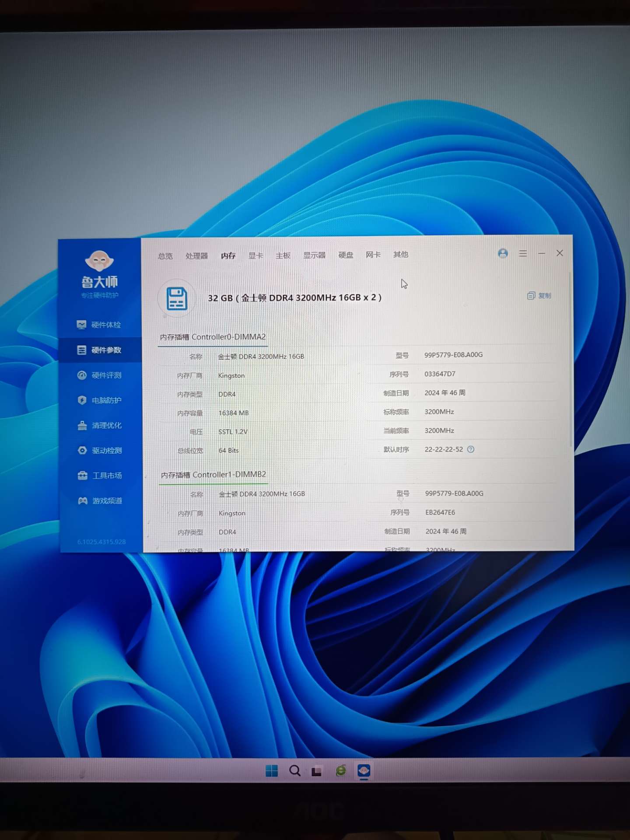630x840 pixels.
Task: Click the 复制 copy button
Action: (x=539, y=296)
